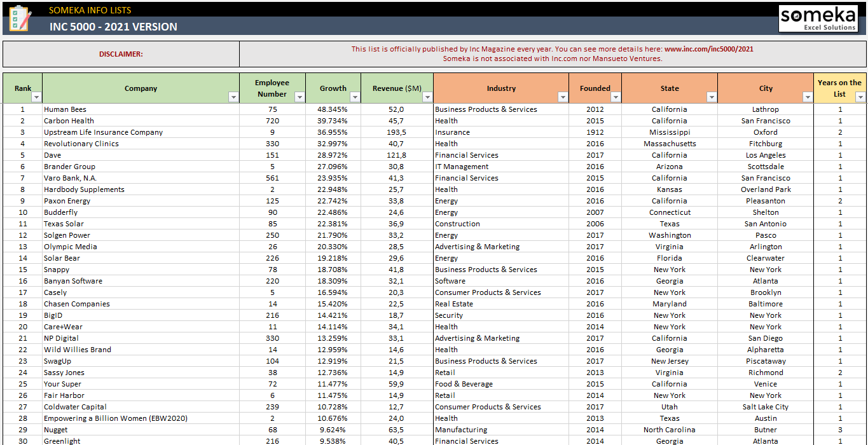
Task: Select the Company column header
Action: (141, 88)
